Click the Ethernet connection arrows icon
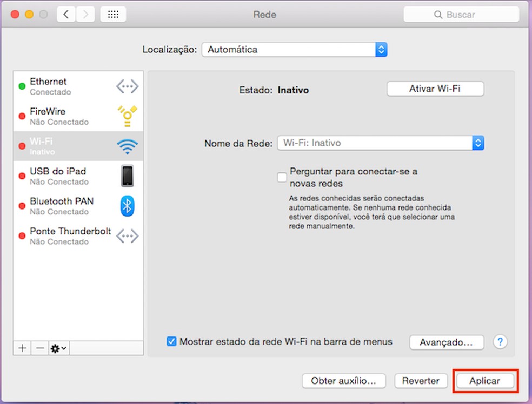532x404 pixels. coord(127,86)
